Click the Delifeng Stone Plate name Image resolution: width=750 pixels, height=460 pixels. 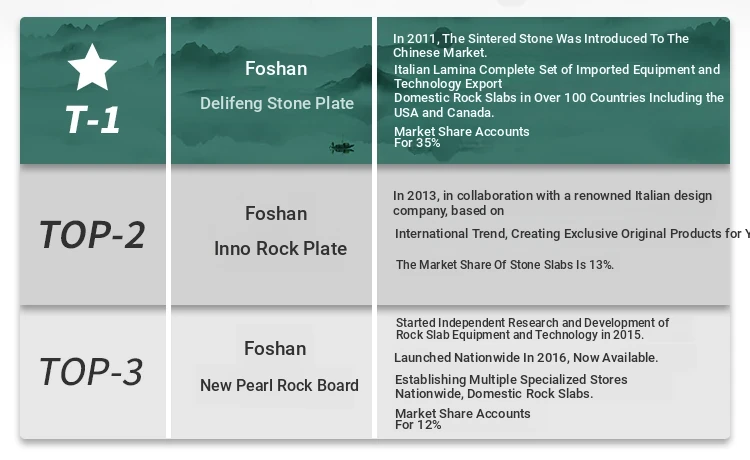click(x=277, y=103)
